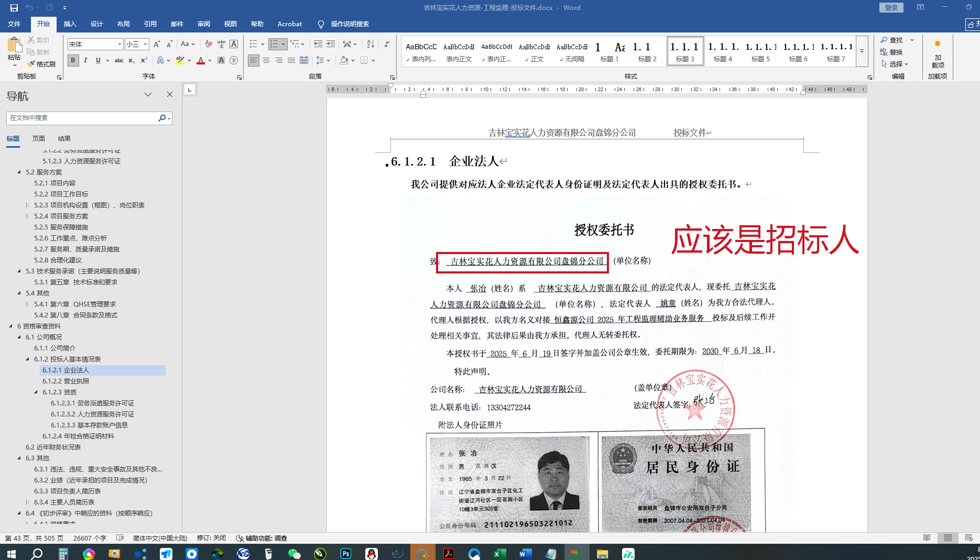This screenshot has height=560, width=980.
Task: Open the font size dropdown
Action: 146,45
